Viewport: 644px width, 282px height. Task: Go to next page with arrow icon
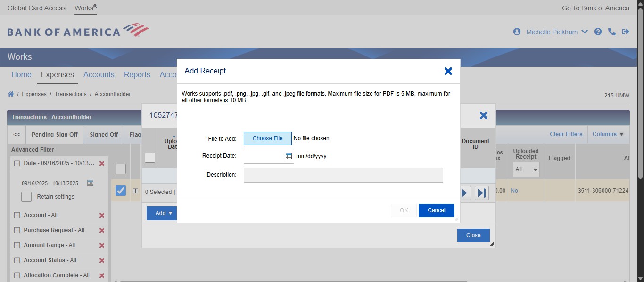[x=464, y=193]
